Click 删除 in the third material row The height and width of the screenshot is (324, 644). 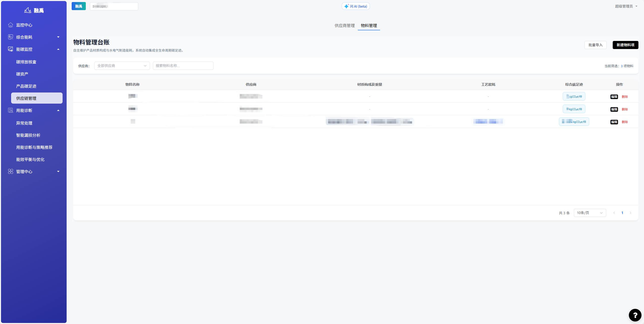[625, 122]
